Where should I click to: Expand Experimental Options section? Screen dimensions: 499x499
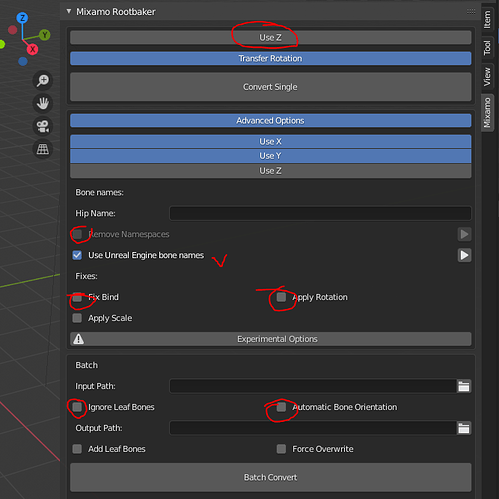coord(271,339)
